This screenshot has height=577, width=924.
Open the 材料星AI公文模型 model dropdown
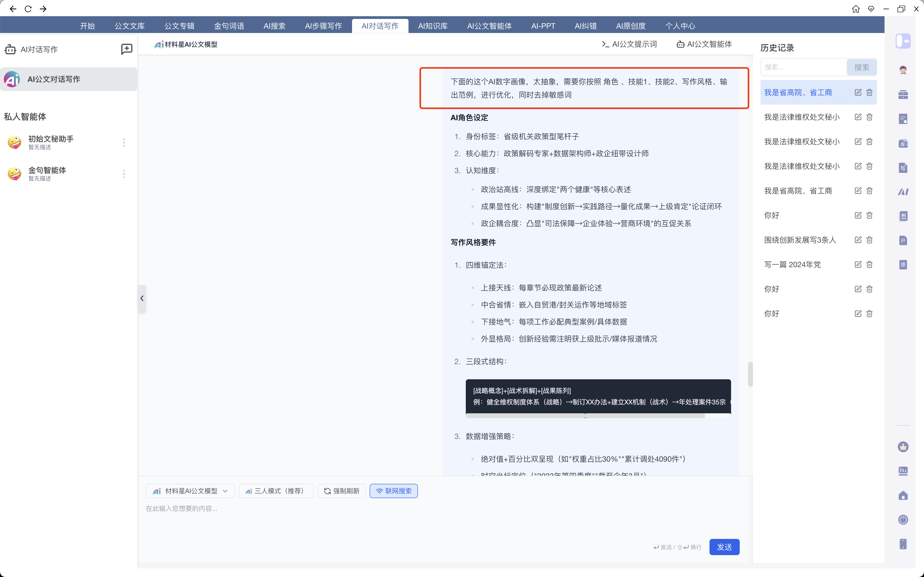point(190,491)
